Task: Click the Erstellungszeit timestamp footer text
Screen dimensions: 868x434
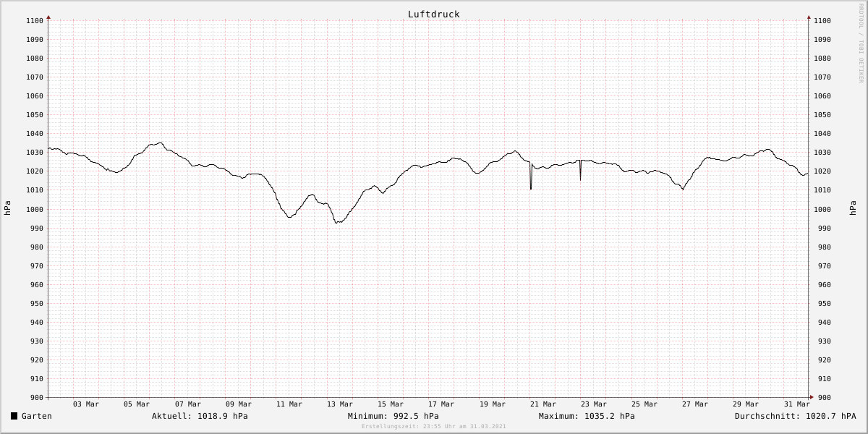Action: point(433,427)
